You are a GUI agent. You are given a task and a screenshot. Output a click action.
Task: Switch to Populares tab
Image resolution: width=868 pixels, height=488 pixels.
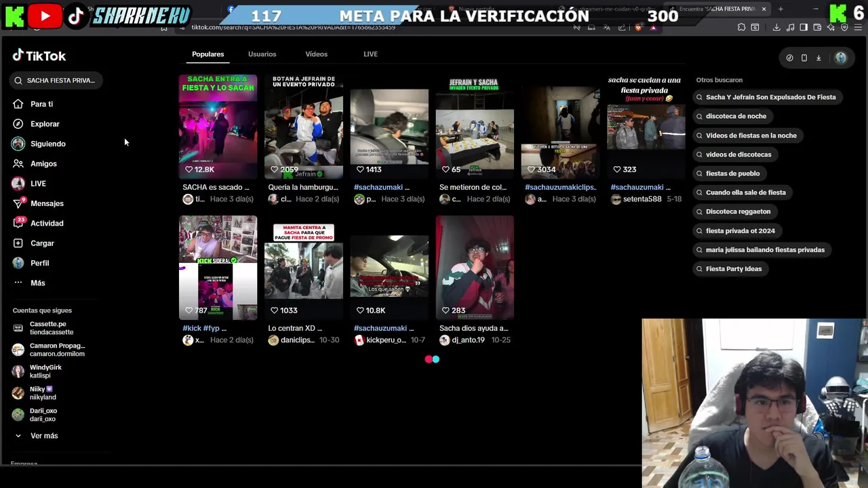tap(208, 54)
